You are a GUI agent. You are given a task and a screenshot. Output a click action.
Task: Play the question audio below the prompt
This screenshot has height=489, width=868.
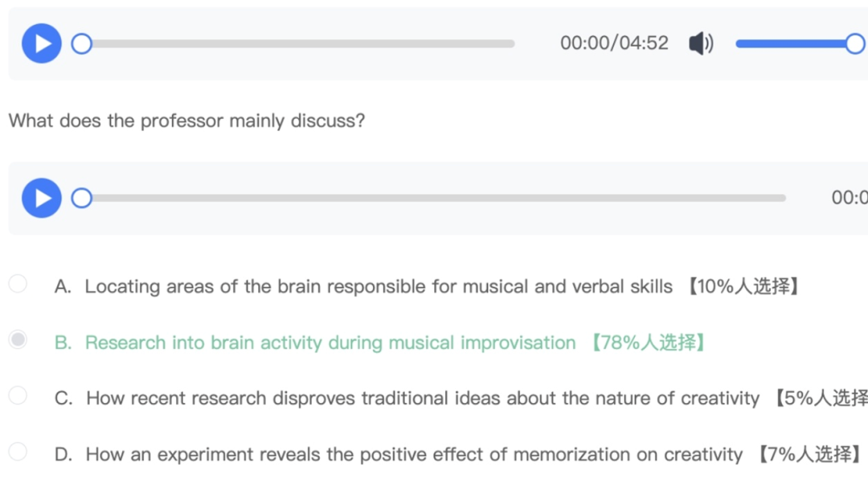(x=42, y=198)
